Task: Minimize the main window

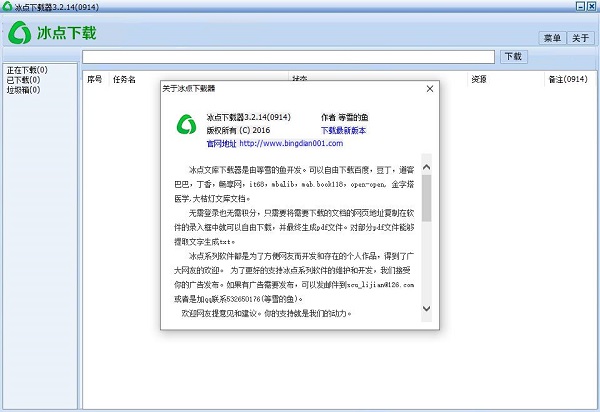Action: point(580,6)
